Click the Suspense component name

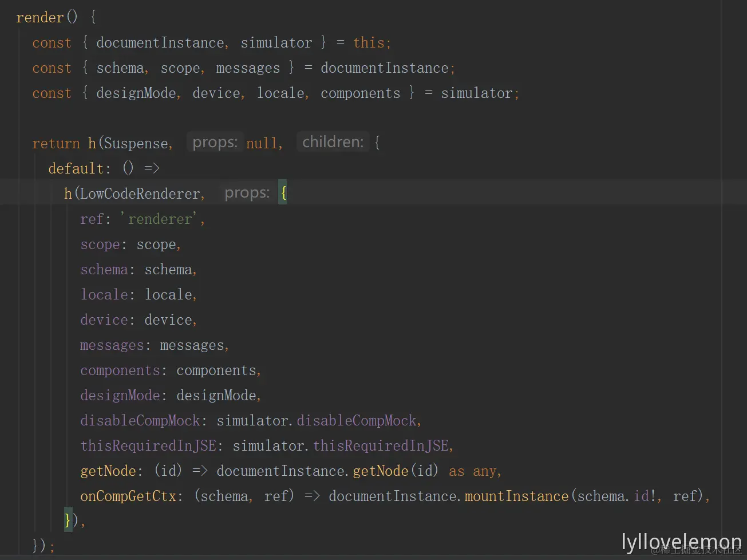pos(136,144)
